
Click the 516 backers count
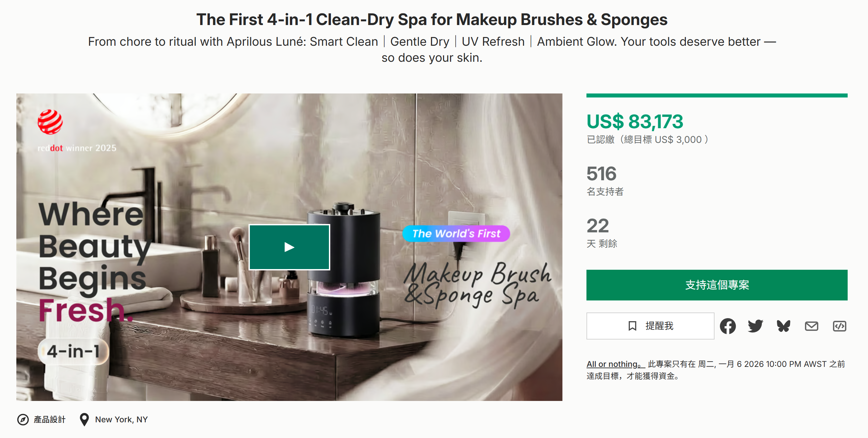(x=601, y=174)
